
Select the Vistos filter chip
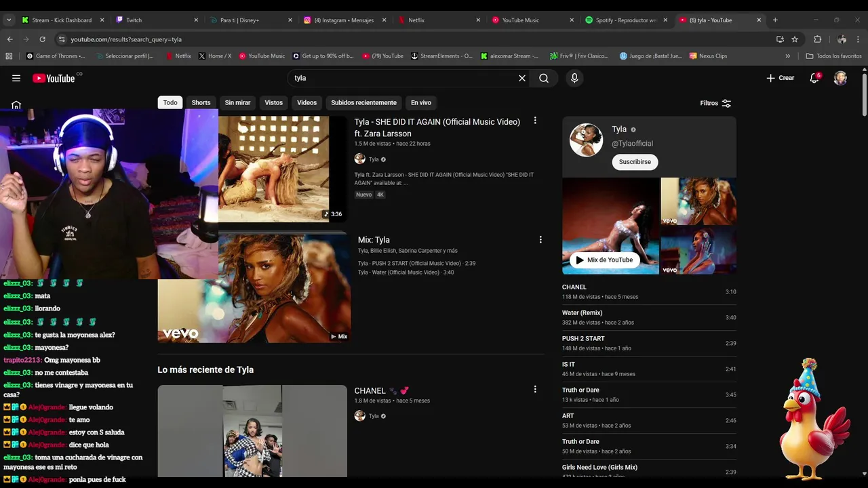click(274, 102)
